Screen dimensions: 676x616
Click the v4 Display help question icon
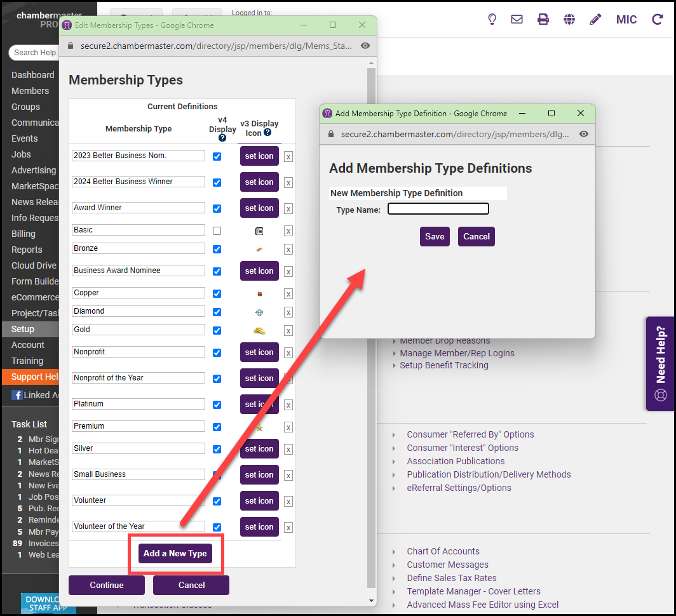222,138
